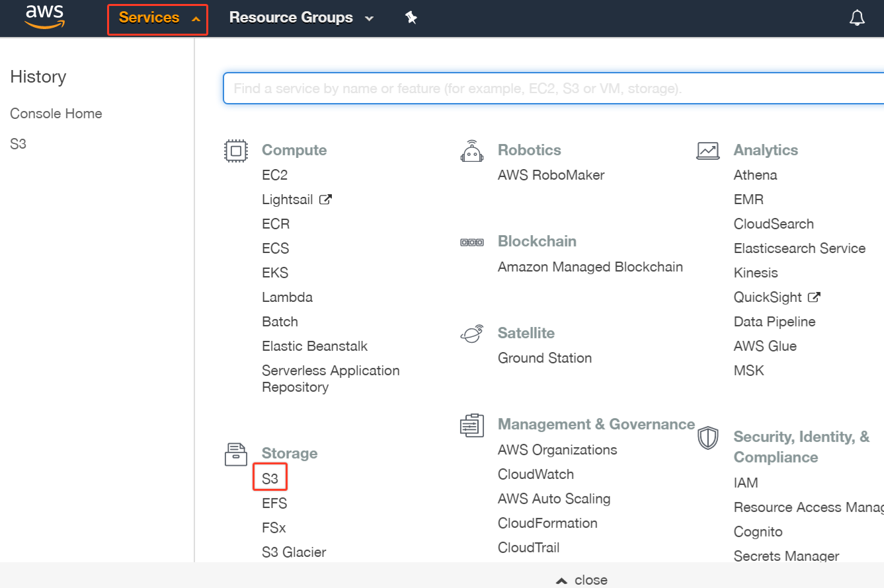
Task: Click the Compute category chip icon
Action: 236,151
